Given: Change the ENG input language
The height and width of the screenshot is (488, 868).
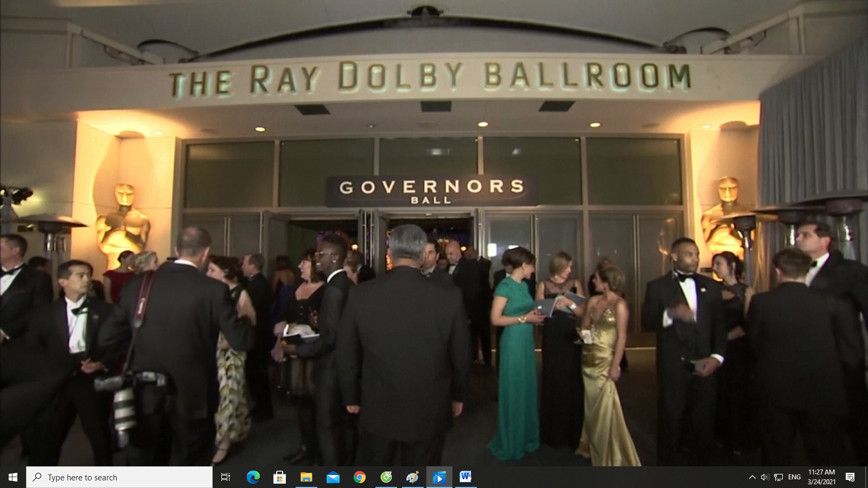Looking at the screenshot, I should click(x=794, y=477).
